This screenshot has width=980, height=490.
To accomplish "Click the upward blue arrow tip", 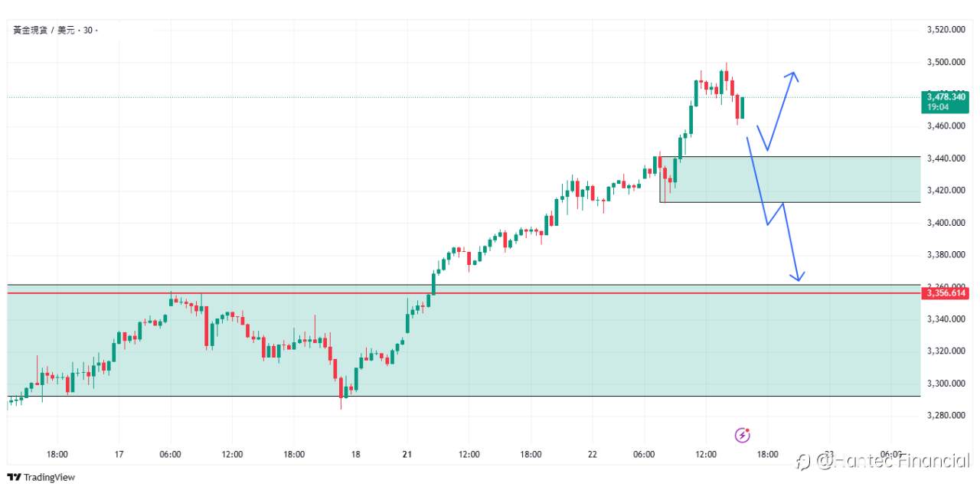I will pos(794,74).
